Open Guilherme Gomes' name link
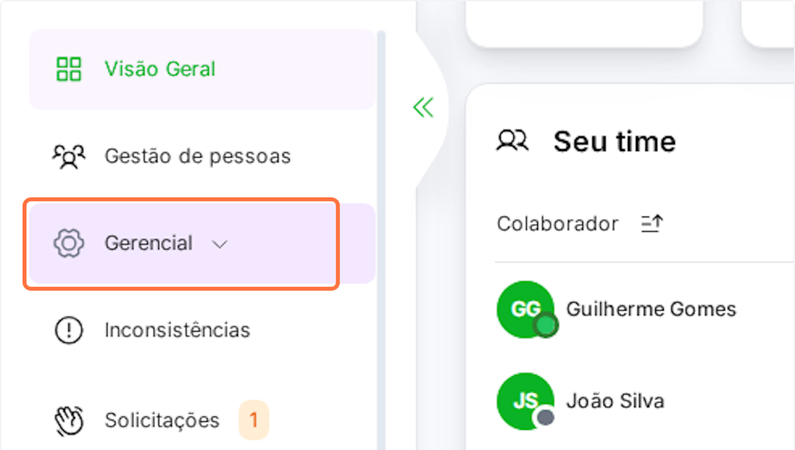This screenshot has width=795, height=450. [651, 309]
